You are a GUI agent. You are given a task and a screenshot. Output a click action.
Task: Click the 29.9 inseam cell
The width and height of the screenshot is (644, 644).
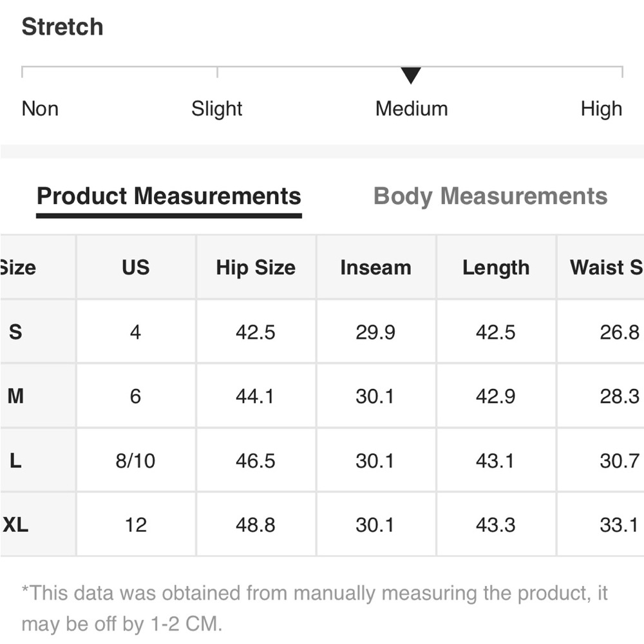376,332
